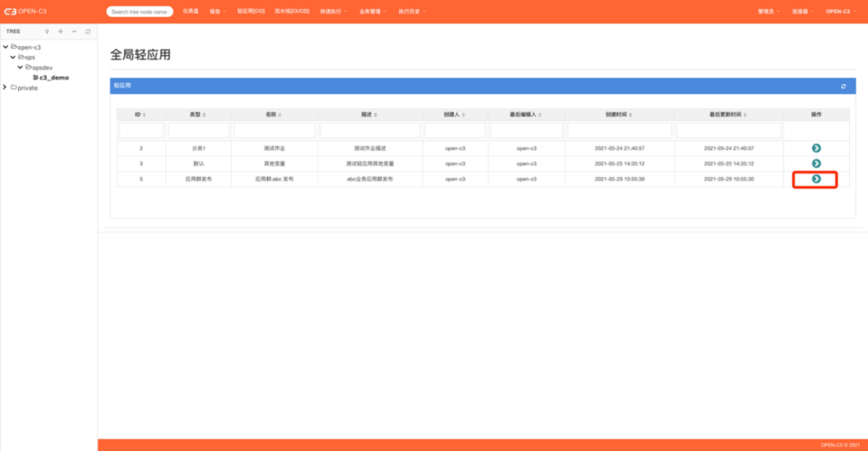Viewport: 868px width, 451px height.
Task: Refresh the 轻应用 panel via its header icon
Action: [x=843, y=86]
